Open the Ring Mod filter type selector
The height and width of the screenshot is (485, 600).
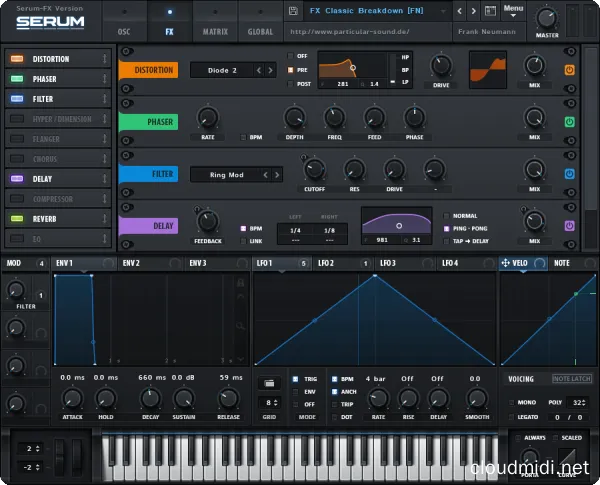coord(227,175)
